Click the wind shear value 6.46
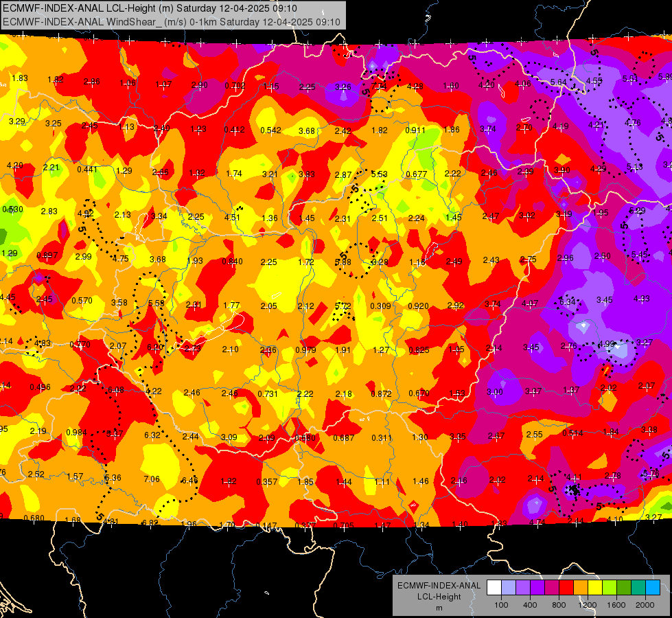Screen dimensions: 672x618 coord(189,481)
